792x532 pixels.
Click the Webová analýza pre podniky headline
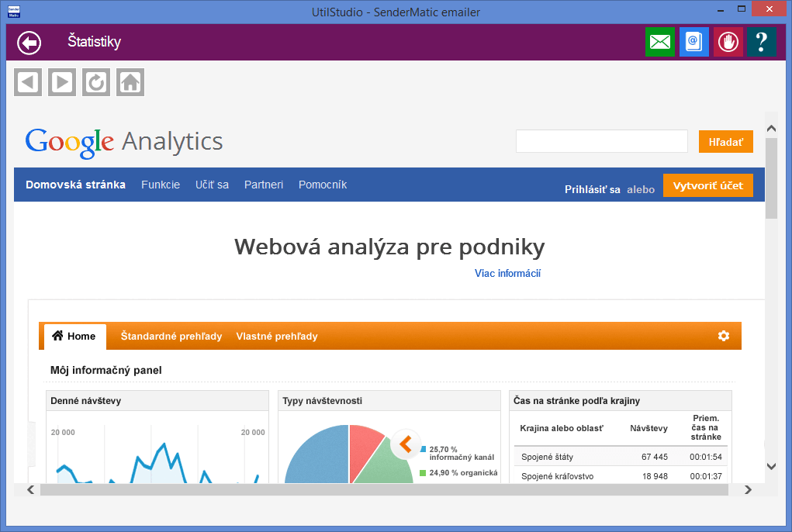pos(389,247)
